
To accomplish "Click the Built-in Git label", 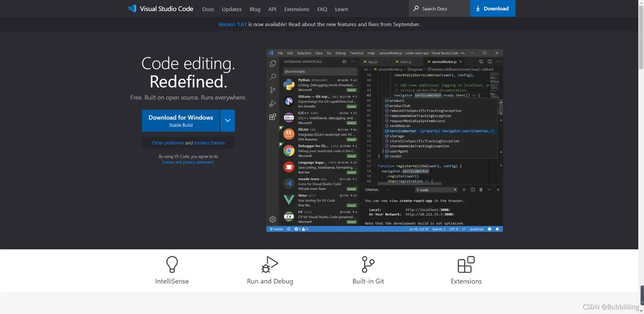I will (368, 281).
